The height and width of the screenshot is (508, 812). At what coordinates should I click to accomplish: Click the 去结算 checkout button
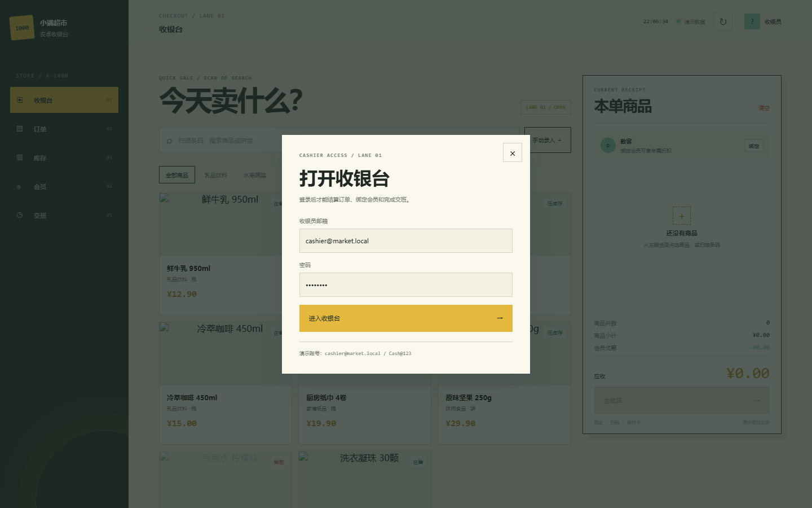[682, 400]
